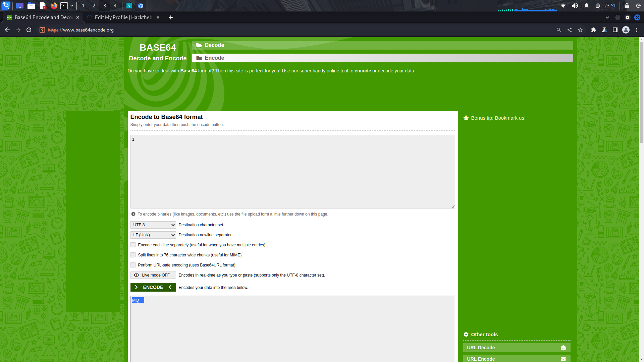
Task: Click the Other tools gear icon
Action: 466,334
